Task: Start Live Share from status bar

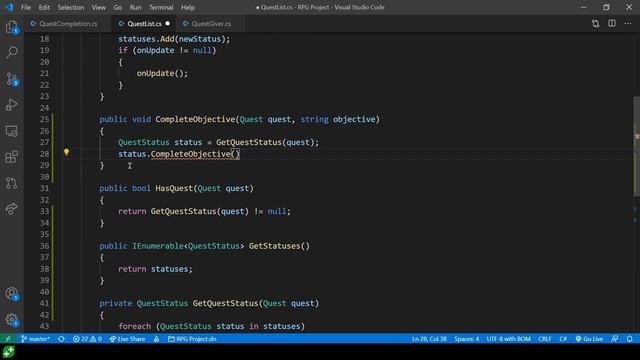Action: (127, 339)
